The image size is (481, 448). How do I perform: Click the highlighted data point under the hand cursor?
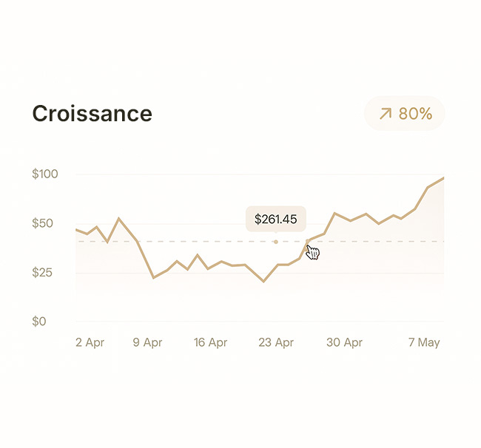coord(308,241)
